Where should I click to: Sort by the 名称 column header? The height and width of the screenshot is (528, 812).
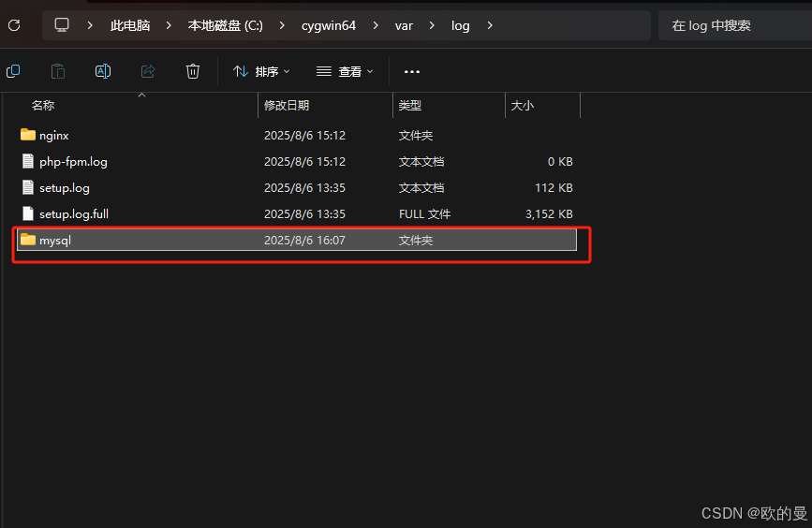tap(42, 106)
